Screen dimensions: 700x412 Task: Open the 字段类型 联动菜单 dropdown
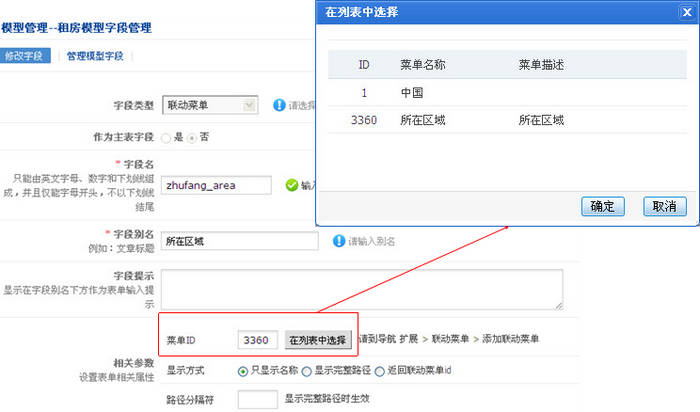(212, 104)
